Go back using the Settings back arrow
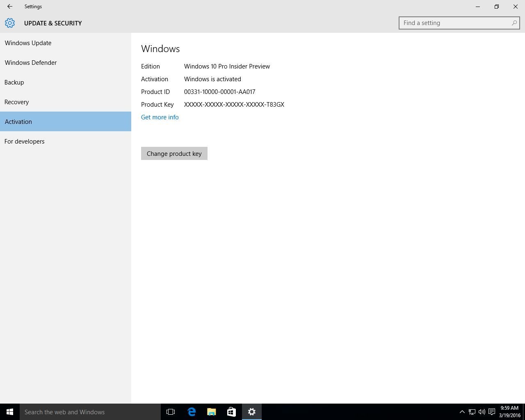 [x=9, y=7]
